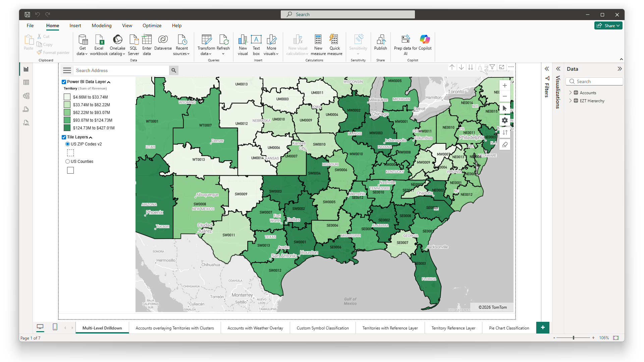
Task: Disable the Tile Layers checkbox
Action: 64,137
